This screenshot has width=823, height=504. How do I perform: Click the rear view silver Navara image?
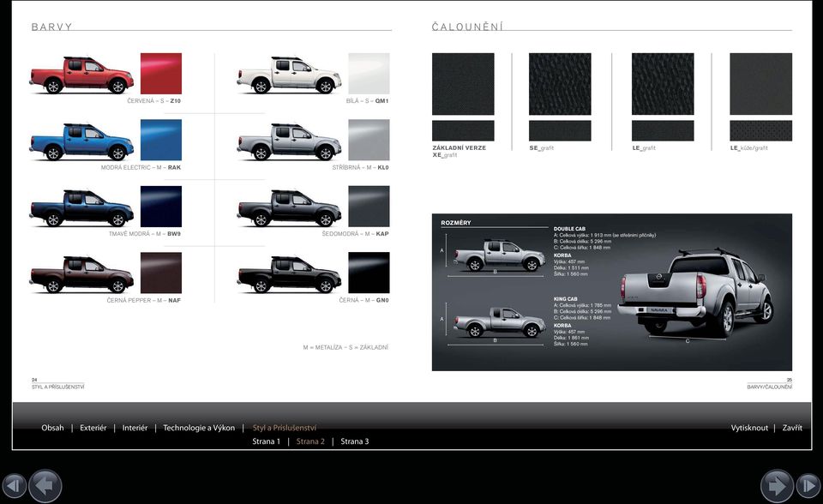(x=695, y=293)
